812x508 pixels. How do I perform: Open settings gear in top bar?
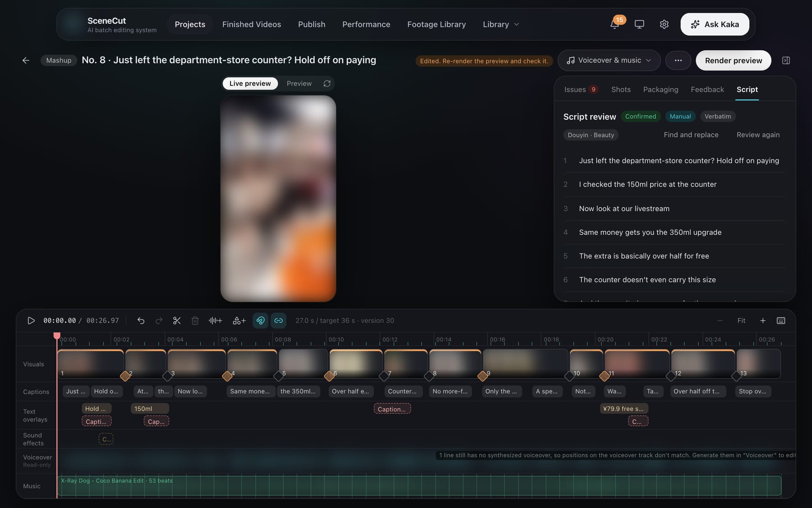pos(664,24)
